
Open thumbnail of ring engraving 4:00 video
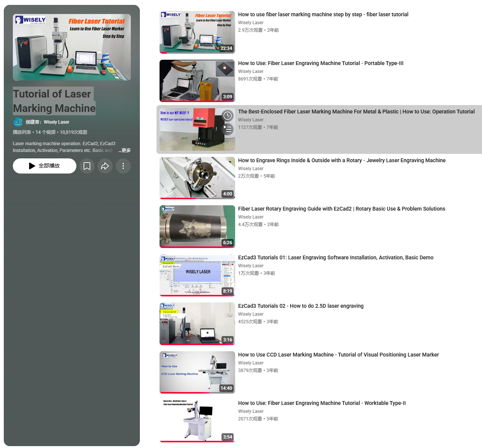coord(197,178)
